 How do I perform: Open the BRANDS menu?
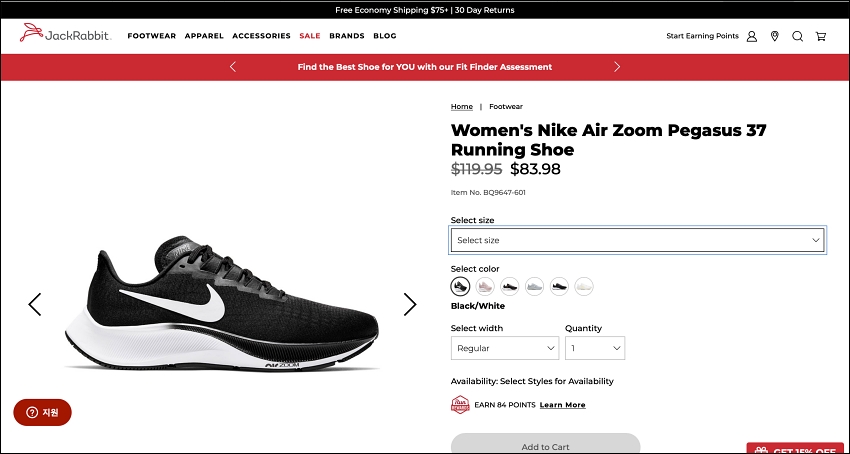point(347,36)
